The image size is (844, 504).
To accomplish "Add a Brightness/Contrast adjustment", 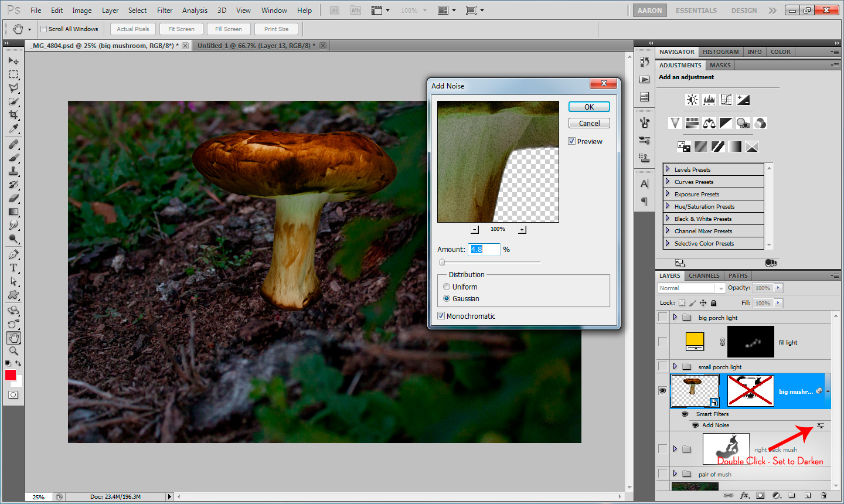I will pyautogui.click(x=692, y=100).
